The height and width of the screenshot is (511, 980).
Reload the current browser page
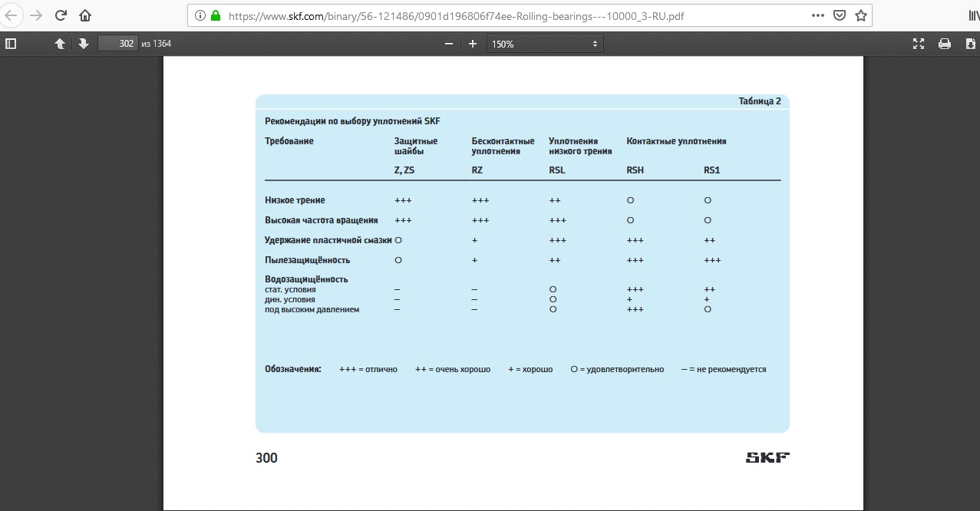click(x=61, y=15)
